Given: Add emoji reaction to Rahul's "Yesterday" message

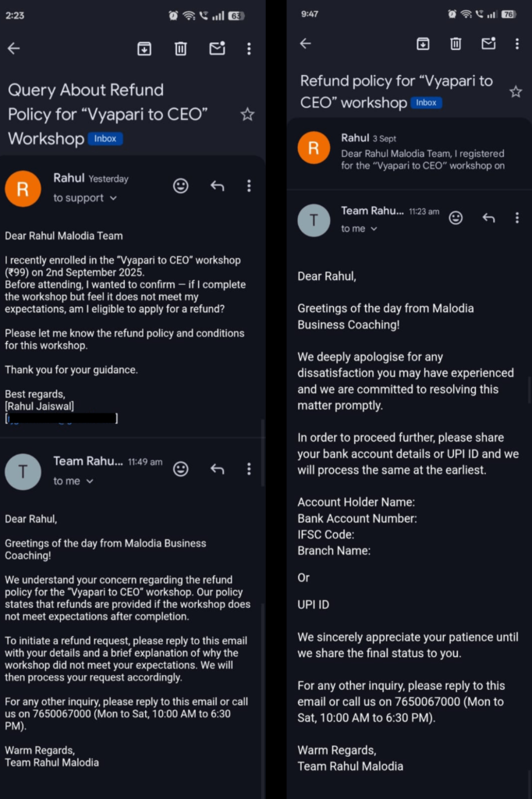Looking at the screenshot, I should [181, 186].
